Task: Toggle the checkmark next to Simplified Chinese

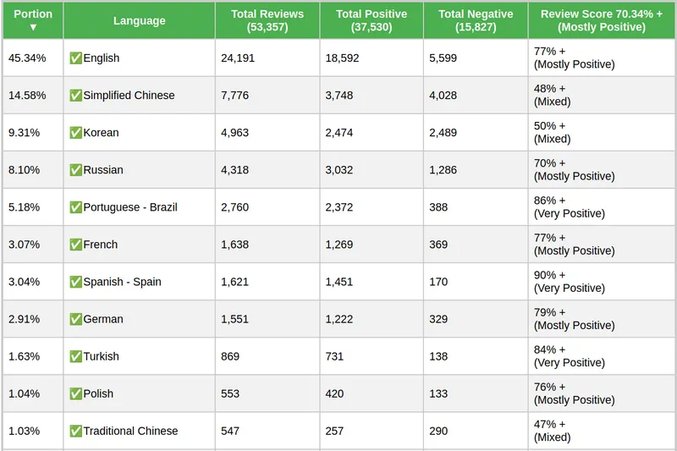Action: click(76, 95)
